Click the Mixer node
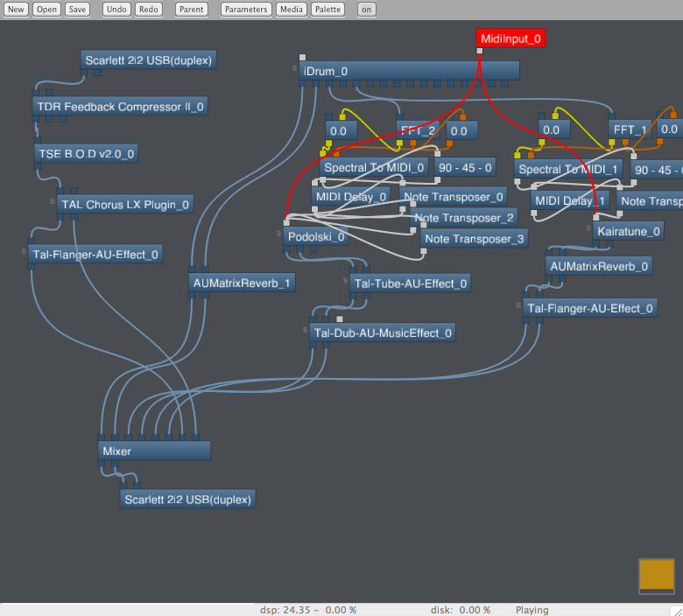The width and height of the screenshot is (683, 616). (154, 451)
